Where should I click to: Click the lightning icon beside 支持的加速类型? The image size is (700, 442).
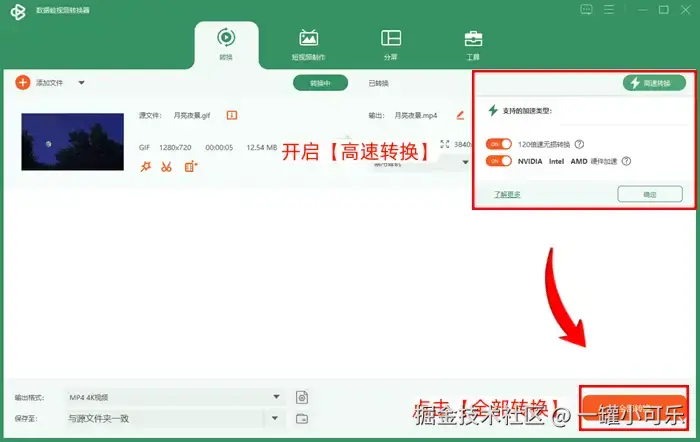[x=493, y=110]
